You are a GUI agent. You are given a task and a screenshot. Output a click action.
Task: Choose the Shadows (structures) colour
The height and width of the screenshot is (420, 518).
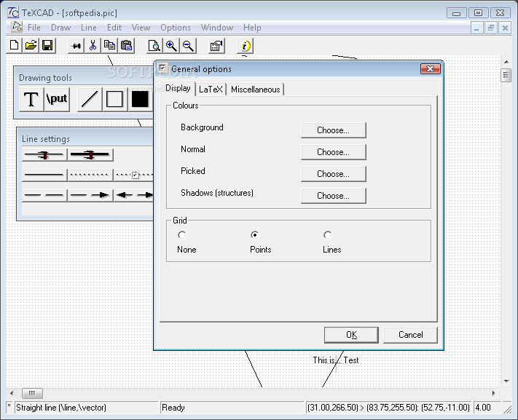click(x=334, y=196)
